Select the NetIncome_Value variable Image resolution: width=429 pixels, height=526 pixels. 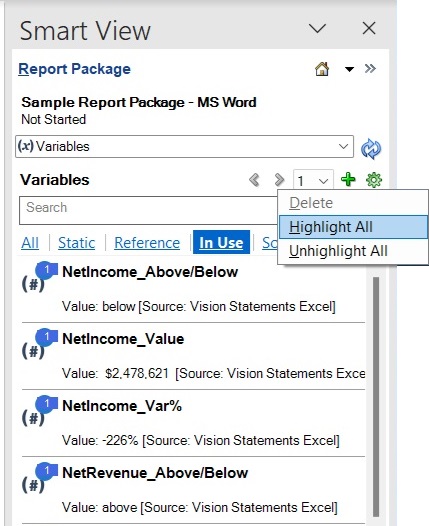tap(123, 339)
